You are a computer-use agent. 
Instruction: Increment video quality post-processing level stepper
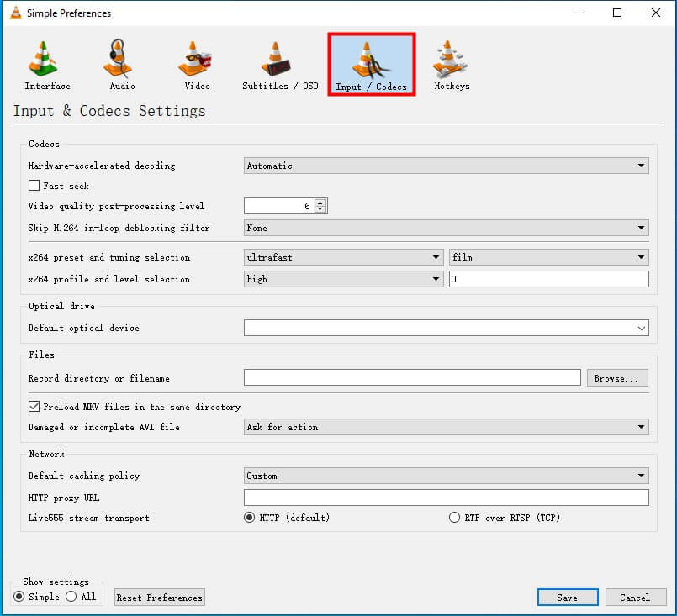pyautogui.click(x=320, y=202)
